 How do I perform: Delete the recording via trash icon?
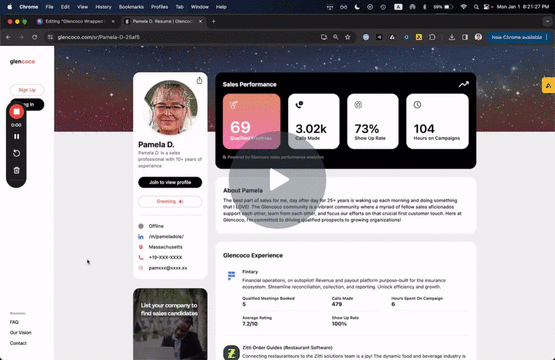(16, 170)
